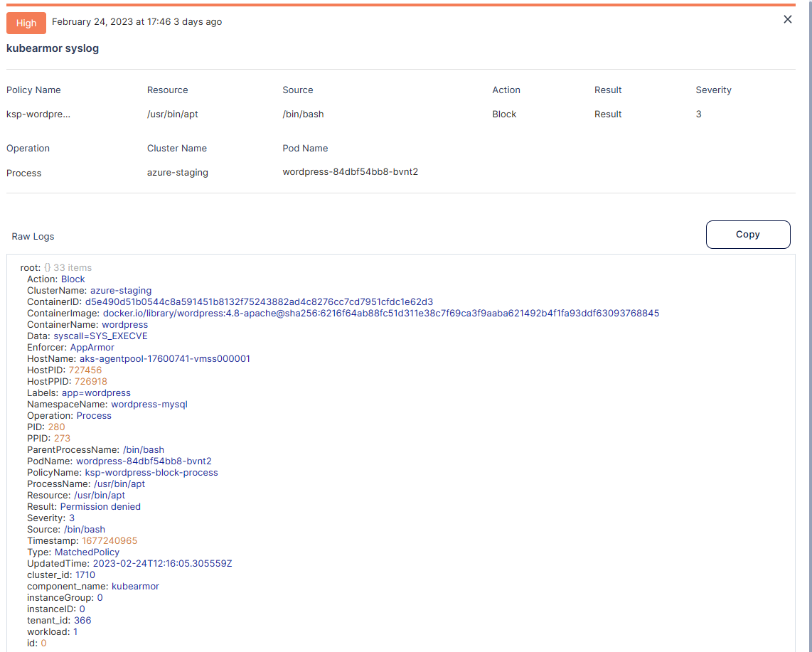Click pod name wordpress-84dbf54bb8-bvnt2 in summary
Image resolution: width=812 pixels, height=652 pixels.
350,172
